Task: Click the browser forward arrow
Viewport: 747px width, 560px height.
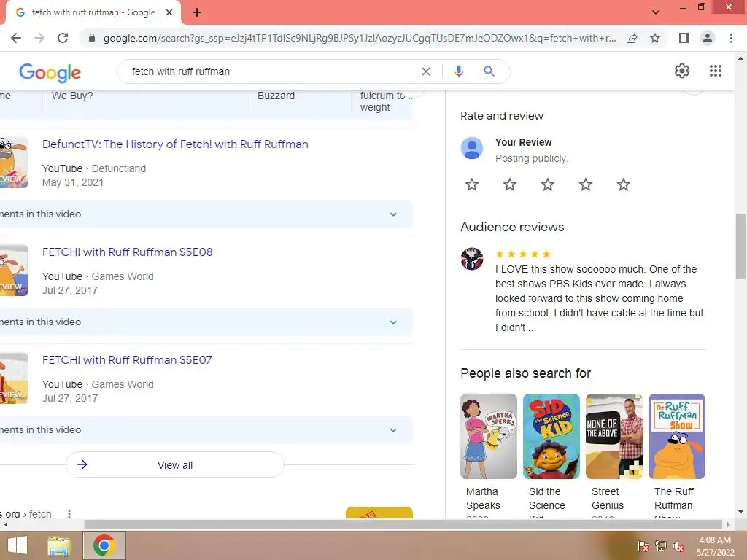Action: (39, 38)
